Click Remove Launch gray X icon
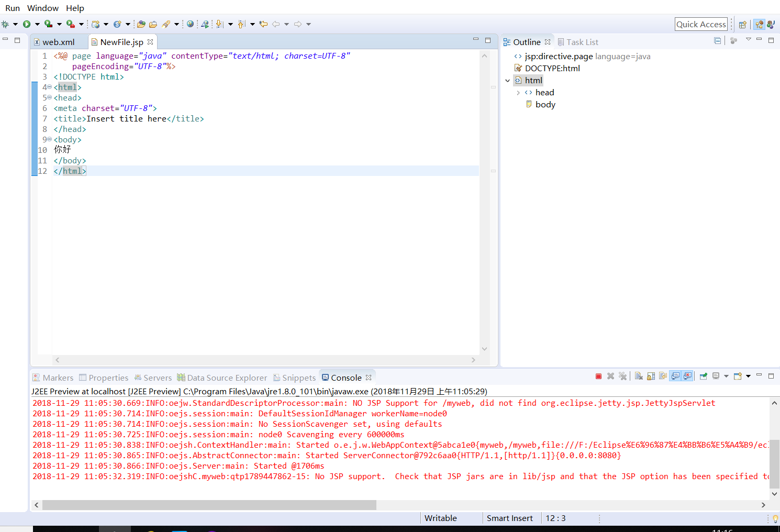 coord(610,376)
